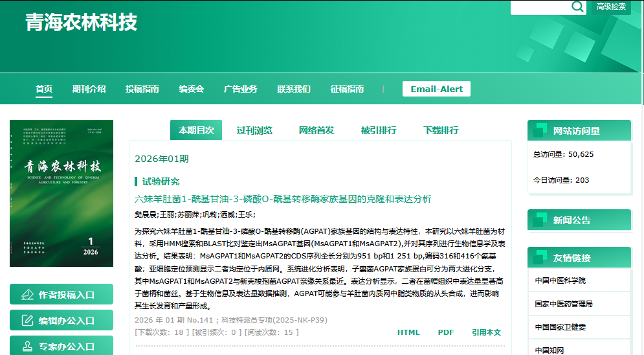The width and height of the screenshot is (644, 355).
Task: Click the 2026年01期 issue heading
Action: (x=162, y=159)
